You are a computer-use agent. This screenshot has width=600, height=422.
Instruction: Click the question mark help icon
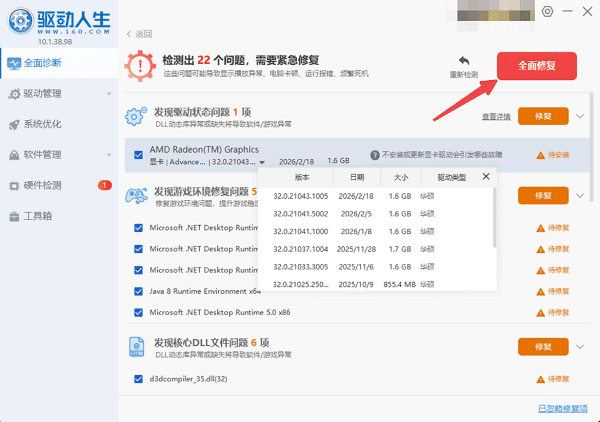tap(375, 155)
